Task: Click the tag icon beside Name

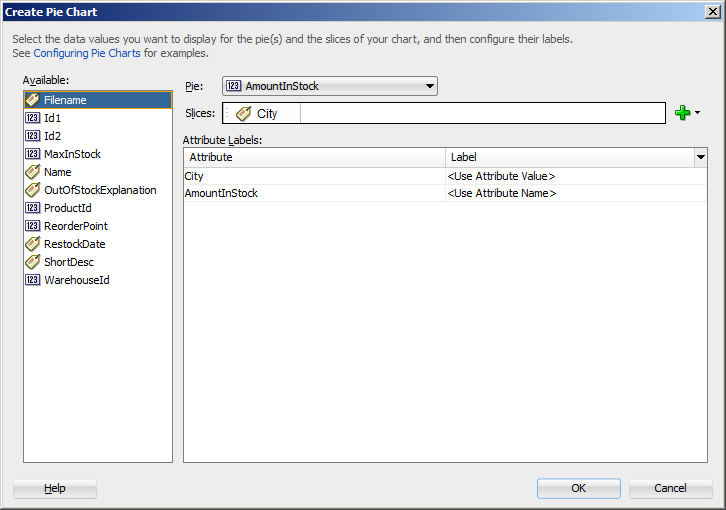Action: [x=32, y=172]
